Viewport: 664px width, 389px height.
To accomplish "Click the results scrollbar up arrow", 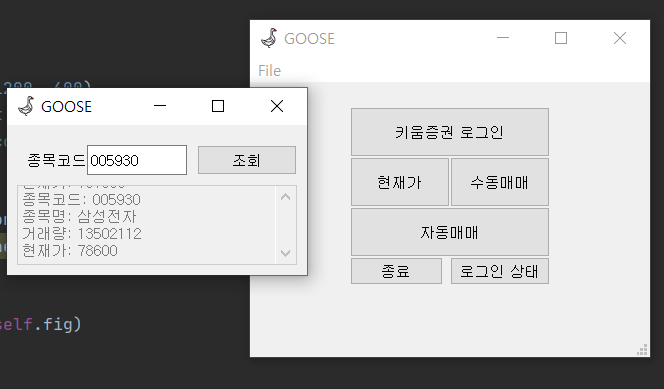I will click(x=285, y=196).
